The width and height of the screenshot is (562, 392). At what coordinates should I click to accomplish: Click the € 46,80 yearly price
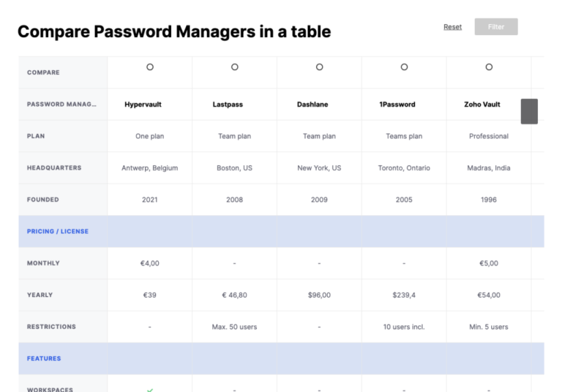tap(234, 295)
